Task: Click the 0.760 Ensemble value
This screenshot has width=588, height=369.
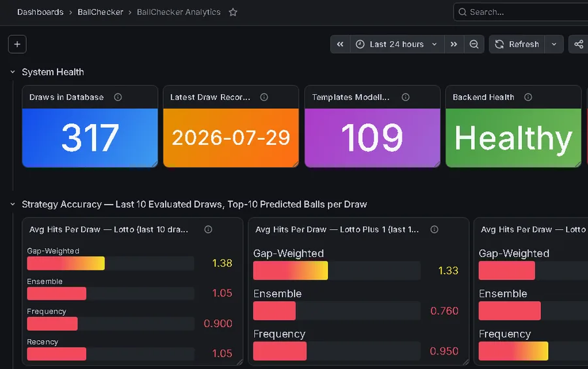Action: tap(444, 310)
